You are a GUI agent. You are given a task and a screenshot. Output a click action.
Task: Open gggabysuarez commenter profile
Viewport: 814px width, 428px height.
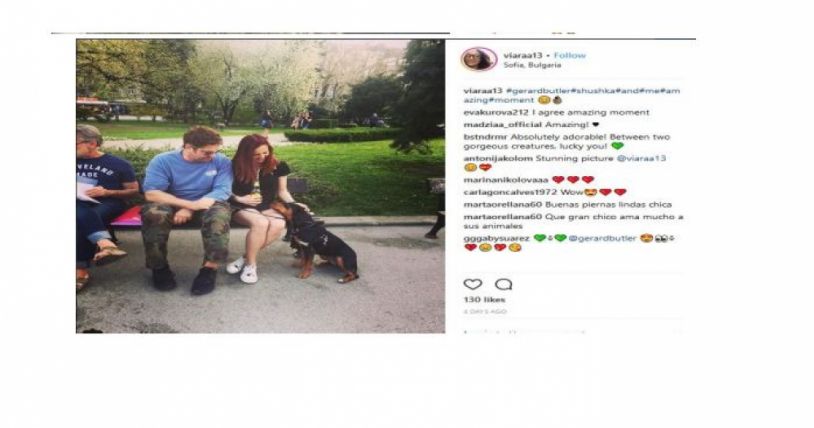pos(496,238)
